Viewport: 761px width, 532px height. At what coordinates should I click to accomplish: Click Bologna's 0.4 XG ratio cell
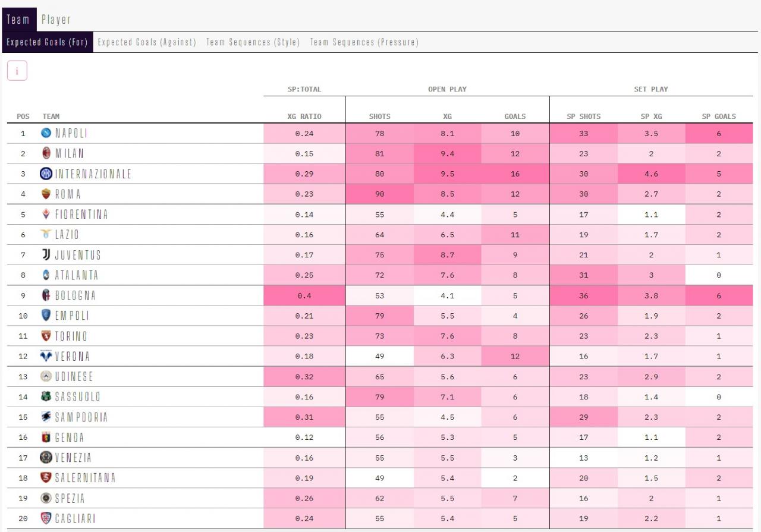[304, 295]
